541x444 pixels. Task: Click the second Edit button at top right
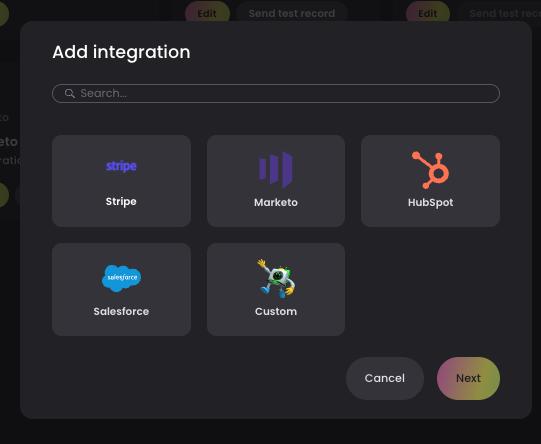pos(428,13)
